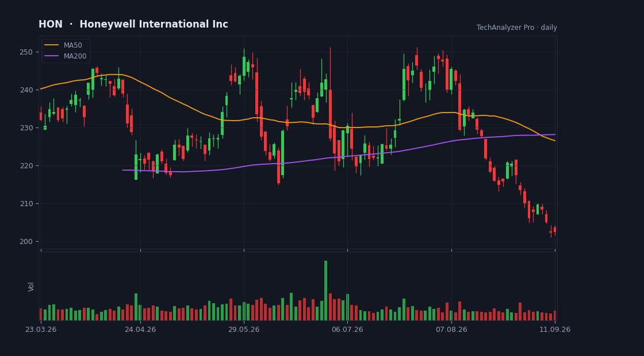Click the orange MA50 legend line swatch
The width and height of the screenshot is (644, 356).
[51, 45]
